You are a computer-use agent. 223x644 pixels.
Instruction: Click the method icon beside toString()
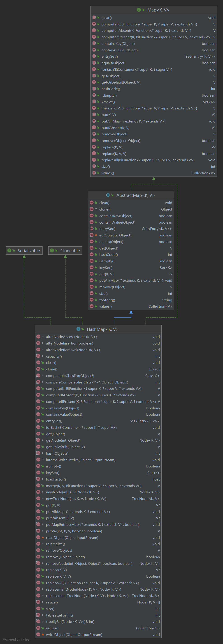click(91, 300)
